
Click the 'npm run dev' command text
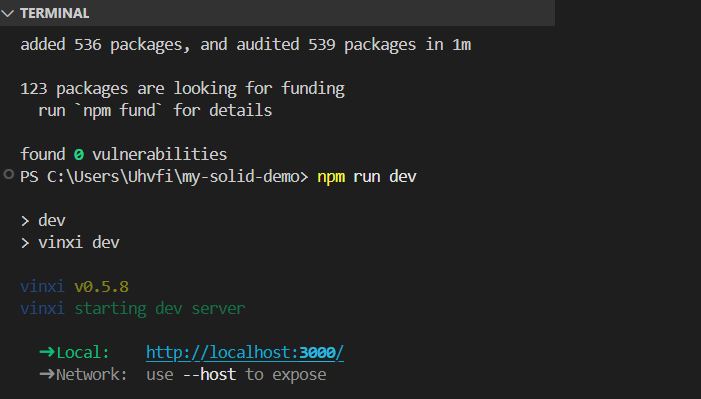[x=367, y=177]
